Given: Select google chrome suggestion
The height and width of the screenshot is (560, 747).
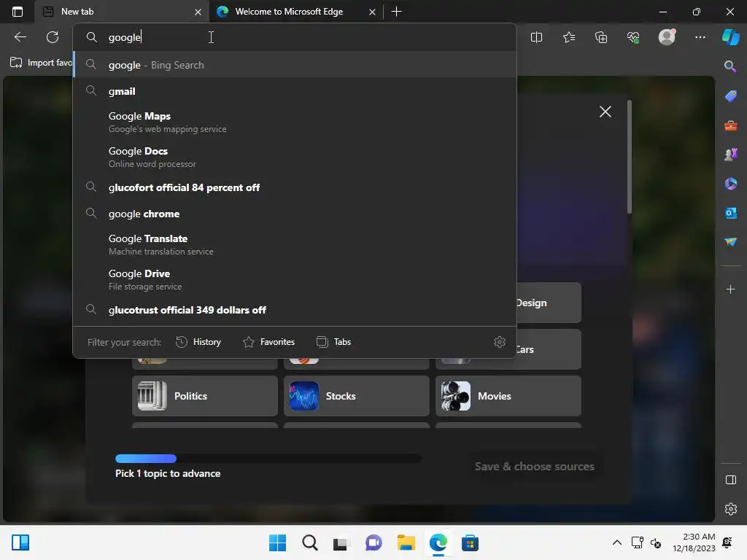Looking at the screenshot, I should tap(295, 214).
